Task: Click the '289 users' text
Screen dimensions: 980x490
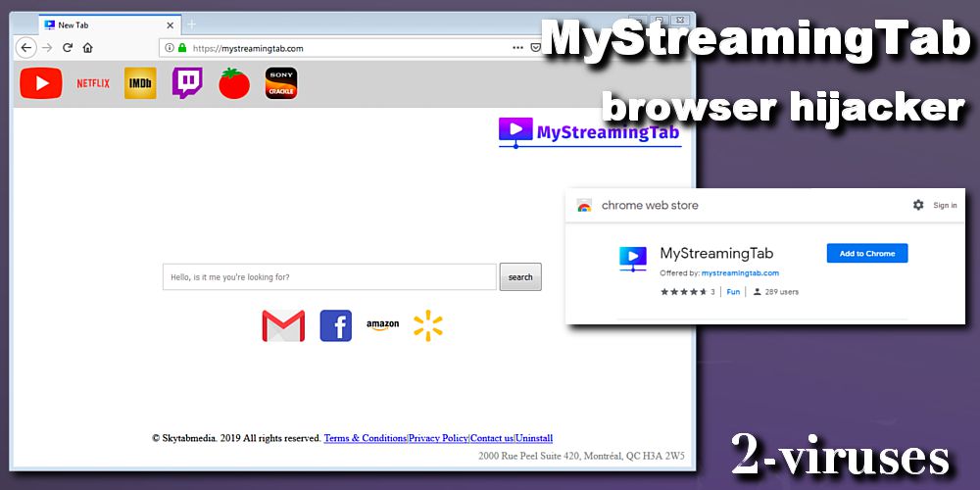Action: coord(781,292)
